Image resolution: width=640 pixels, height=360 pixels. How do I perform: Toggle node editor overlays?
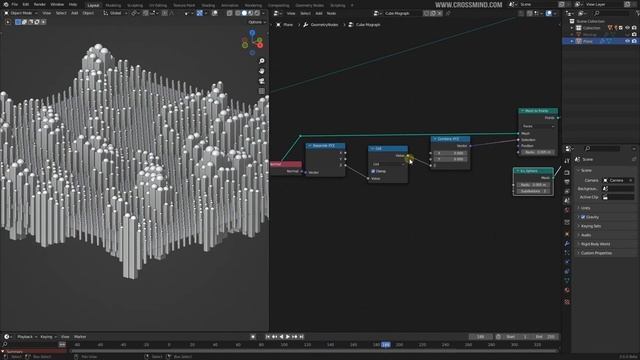coord(549,13)
